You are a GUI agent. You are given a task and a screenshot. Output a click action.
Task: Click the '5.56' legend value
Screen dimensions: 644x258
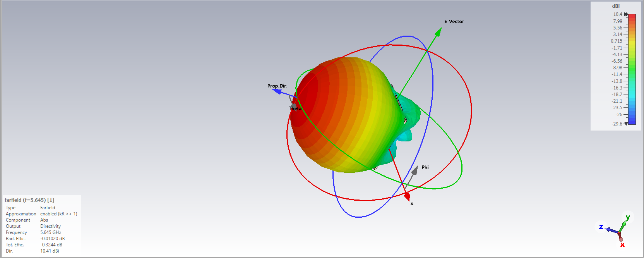tap(618, 28)
